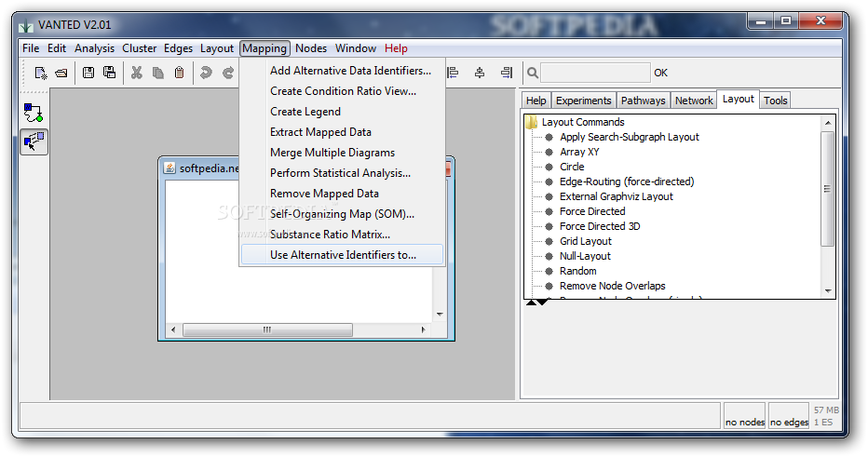The width and height of the screenshot is (868, 457).
Task: Click the small down arrow below the layout list
Action: tap(542, 302)
